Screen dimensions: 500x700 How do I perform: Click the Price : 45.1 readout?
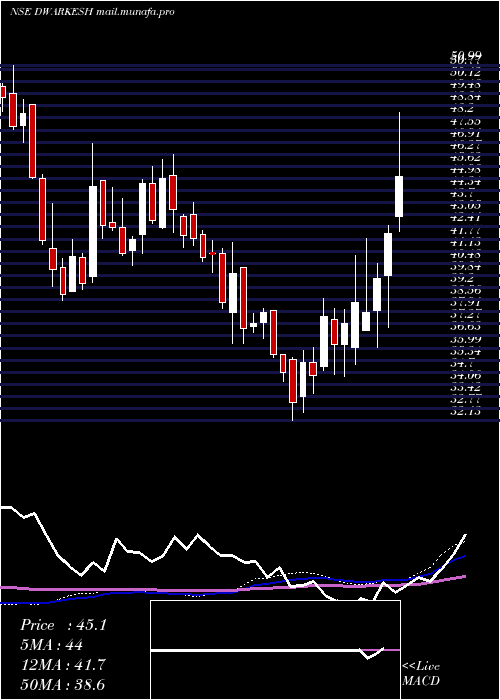click(63, 625)
